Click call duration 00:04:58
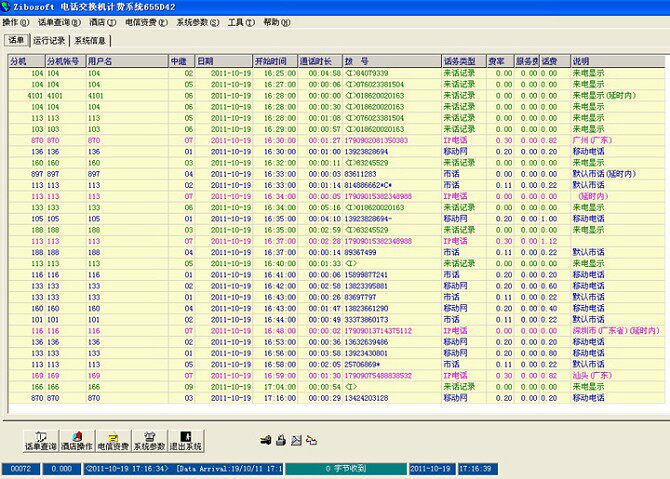Viewport: 670px width, 479px height. [x=325, y=73]
